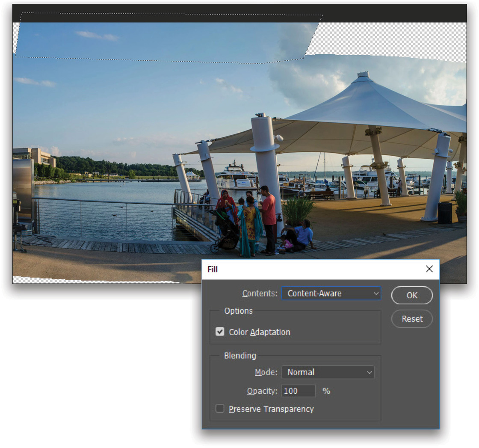479x448 pixels.
Task: Expand the blending Mode dropdown
Action: pos(327,372)
